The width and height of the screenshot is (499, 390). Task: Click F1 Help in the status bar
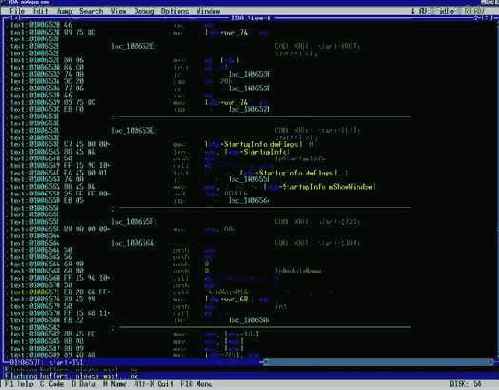[18, 384]
